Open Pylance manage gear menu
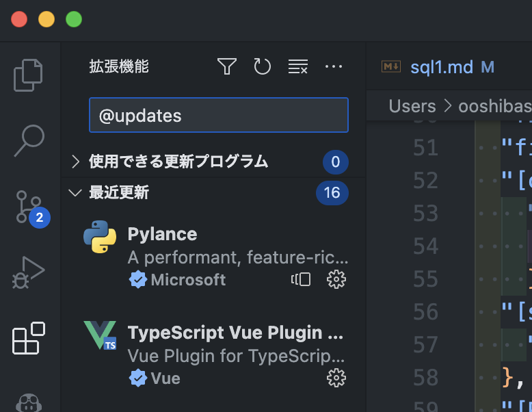Image resolution: width=532 pixels, height=412 pixels. pyautogui.click(x=336, y=279)
